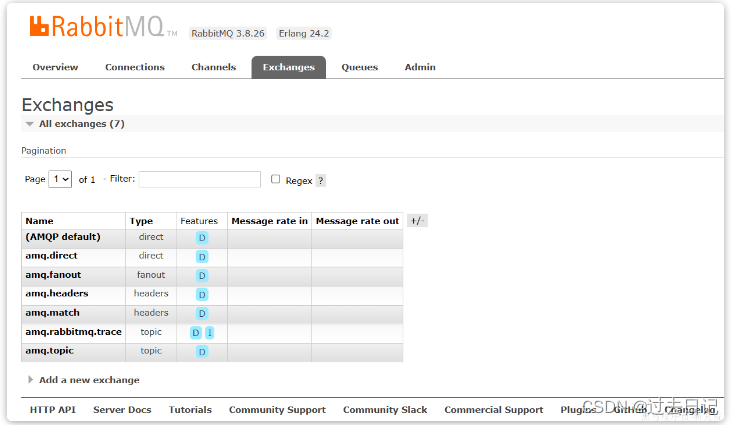Viewport: 734px width, 425px height.
Task: Open the Commercial Support link
Action: 494,410
